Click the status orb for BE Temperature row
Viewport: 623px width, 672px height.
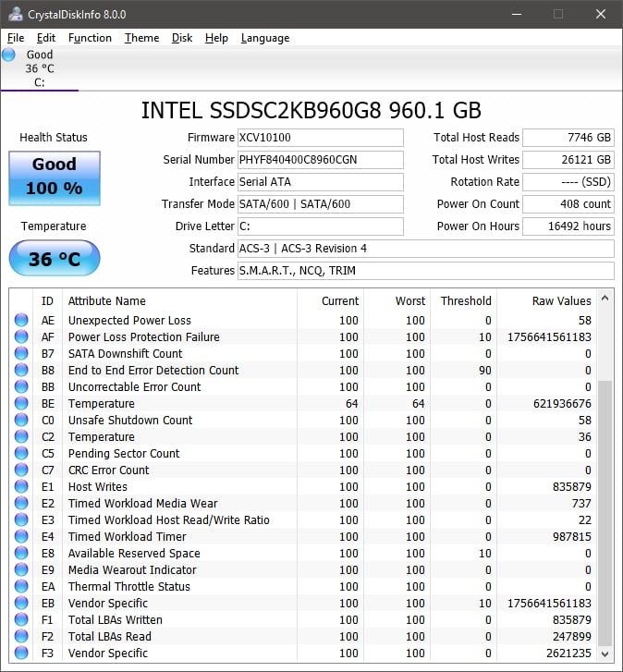click(21, 403)
